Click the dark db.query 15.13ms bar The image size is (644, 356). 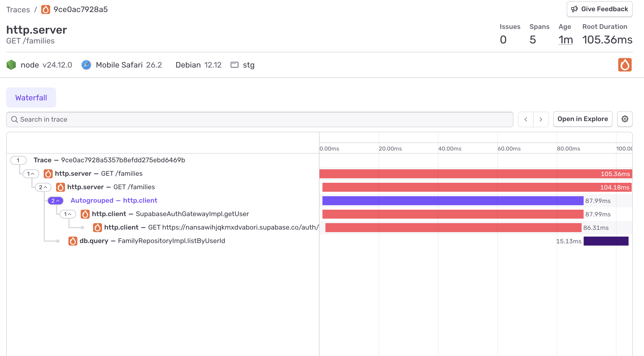[x=606, y=241]
